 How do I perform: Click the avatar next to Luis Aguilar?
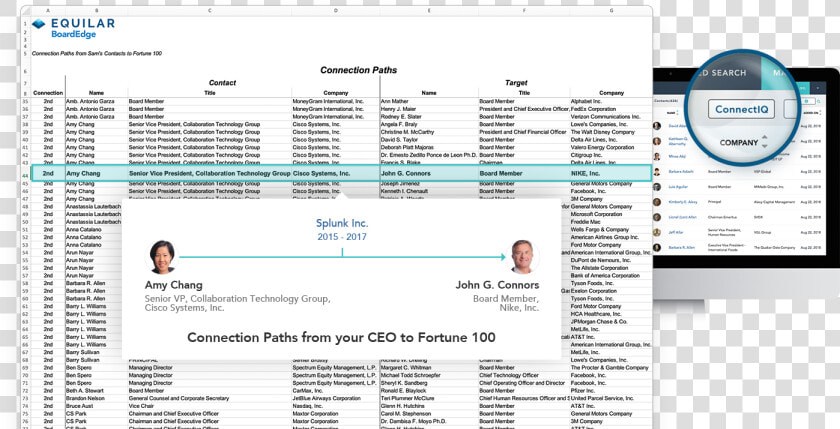pos(657,187)
